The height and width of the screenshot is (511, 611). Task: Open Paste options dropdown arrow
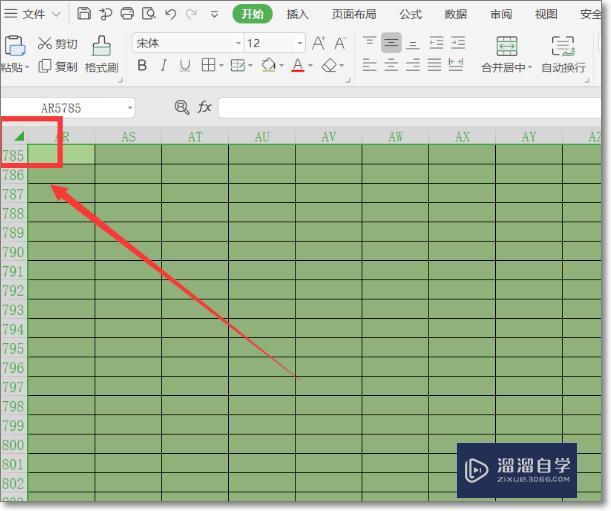tap(27, 67)
